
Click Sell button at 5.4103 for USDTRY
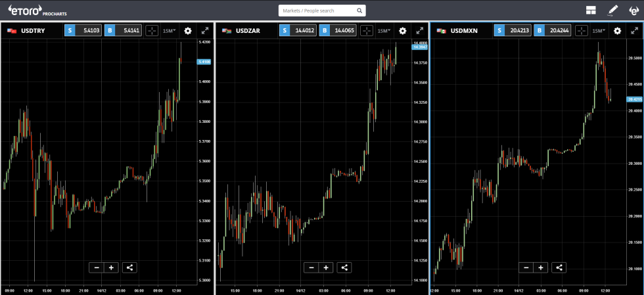pos(83,30)
